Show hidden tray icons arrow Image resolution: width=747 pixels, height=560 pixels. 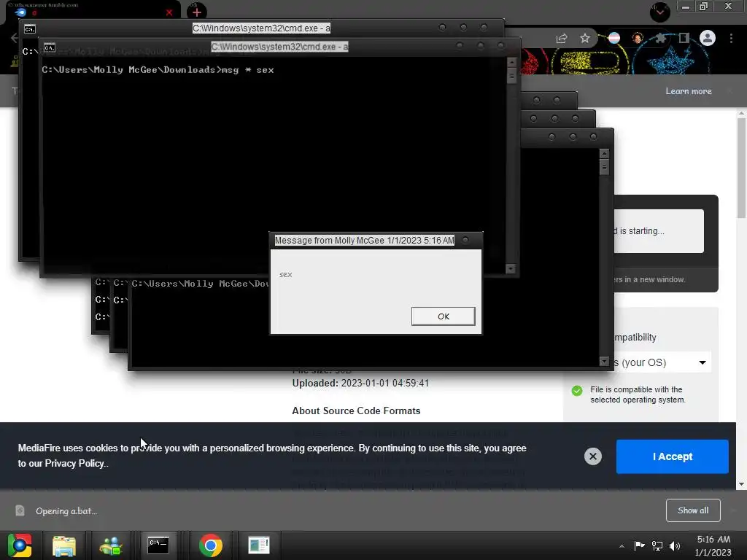[622, 546]
